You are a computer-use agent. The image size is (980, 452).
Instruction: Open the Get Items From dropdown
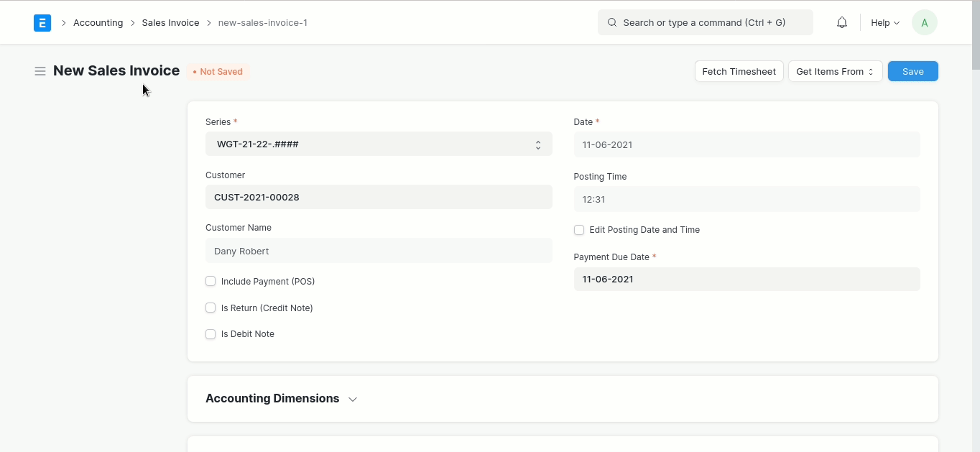[x=835, y=71]
